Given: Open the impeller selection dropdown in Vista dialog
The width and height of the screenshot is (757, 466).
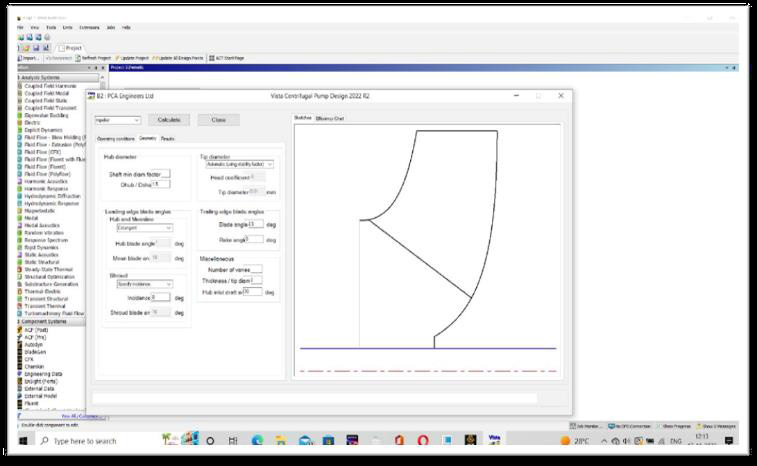Looking at the screenshot, I should click(118, 120).
